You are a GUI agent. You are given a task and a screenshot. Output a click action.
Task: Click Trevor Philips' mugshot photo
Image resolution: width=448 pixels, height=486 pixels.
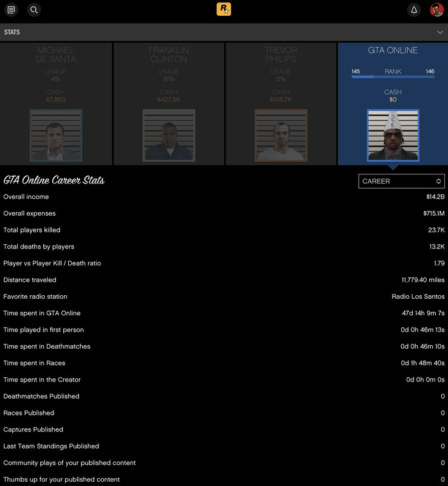click(281, 135)
